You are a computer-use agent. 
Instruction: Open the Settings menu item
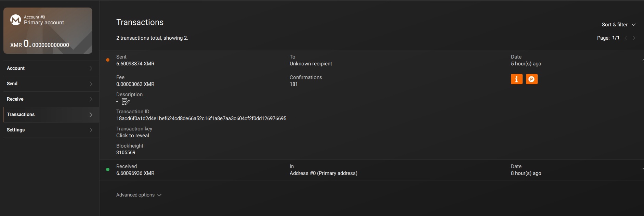click(50, 130)
